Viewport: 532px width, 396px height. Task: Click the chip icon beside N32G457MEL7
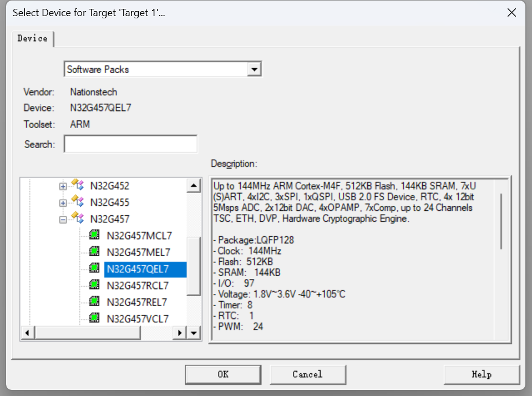94,251
